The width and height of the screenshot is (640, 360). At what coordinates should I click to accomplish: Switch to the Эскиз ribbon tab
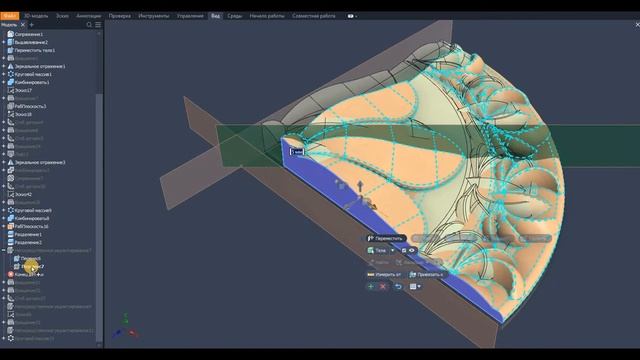click(62, 16)
